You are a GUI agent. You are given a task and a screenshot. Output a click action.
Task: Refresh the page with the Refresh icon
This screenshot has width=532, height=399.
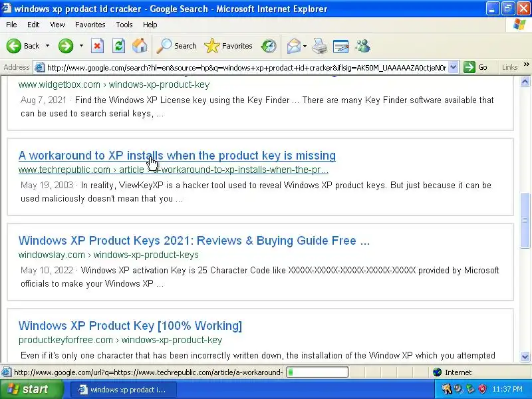pos(119,46)
